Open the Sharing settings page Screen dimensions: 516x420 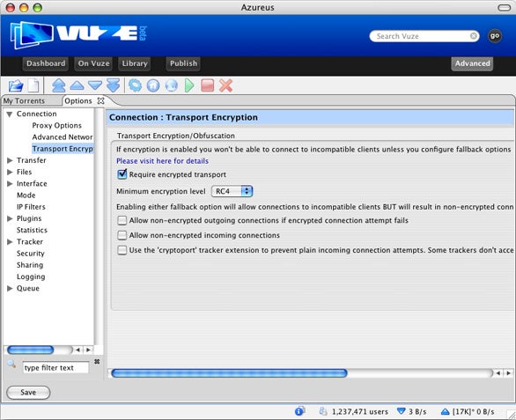[30, 265]
